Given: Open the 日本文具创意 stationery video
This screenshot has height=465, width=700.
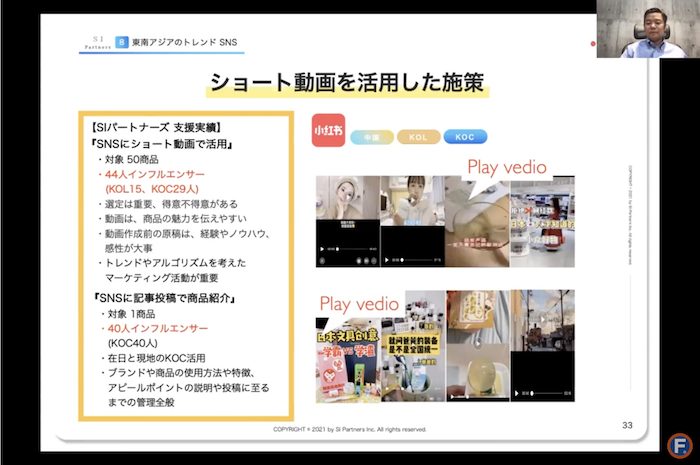Looking at the screenshot, I should [348, 360].
